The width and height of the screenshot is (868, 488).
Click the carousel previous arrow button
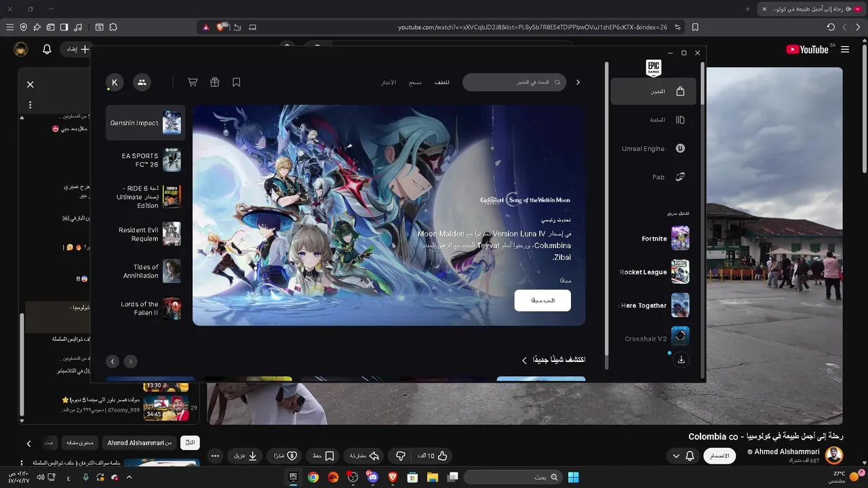(x=130, y=361)
